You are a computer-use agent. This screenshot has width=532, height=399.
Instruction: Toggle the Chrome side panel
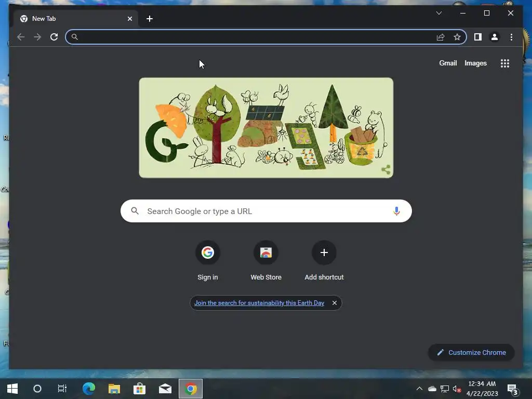478,37
